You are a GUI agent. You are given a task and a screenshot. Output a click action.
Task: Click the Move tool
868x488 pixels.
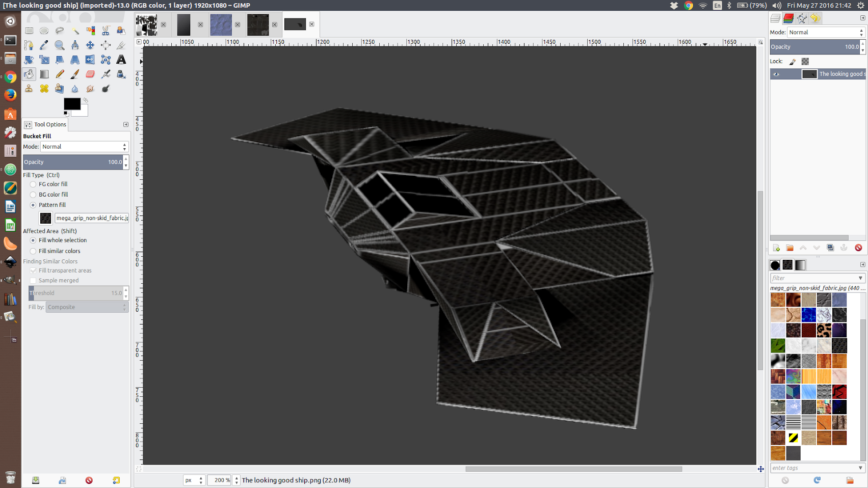(90, 45)
